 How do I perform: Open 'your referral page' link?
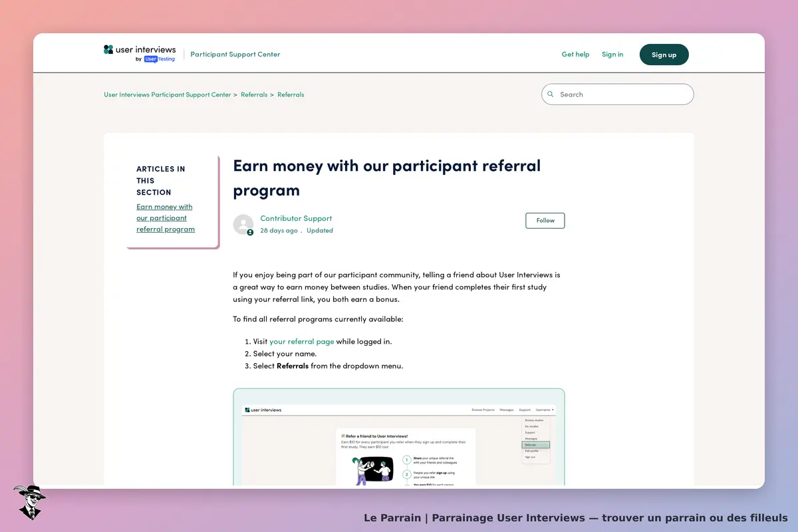pos(302,341)
